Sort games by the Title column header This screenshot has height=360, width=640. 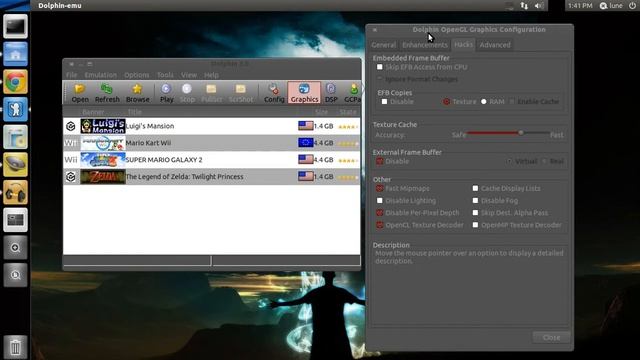(x=134, y=112)
